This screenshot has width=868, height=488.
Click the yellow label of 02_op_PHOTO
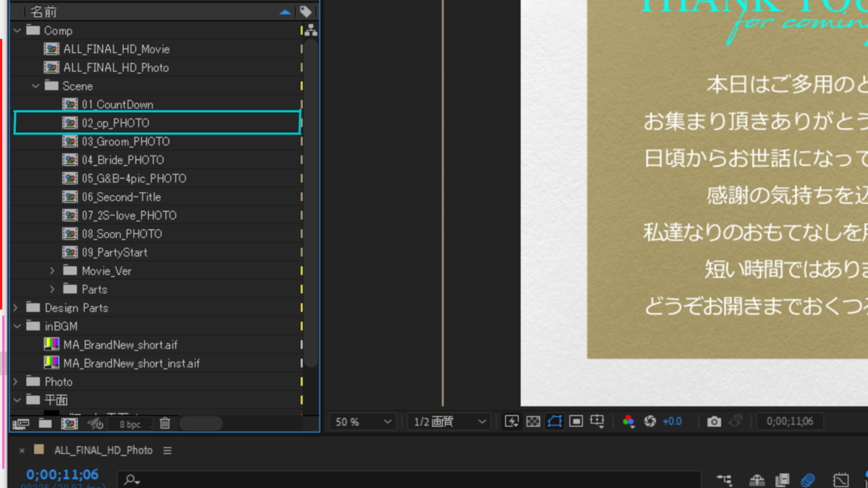coord(302,123)
